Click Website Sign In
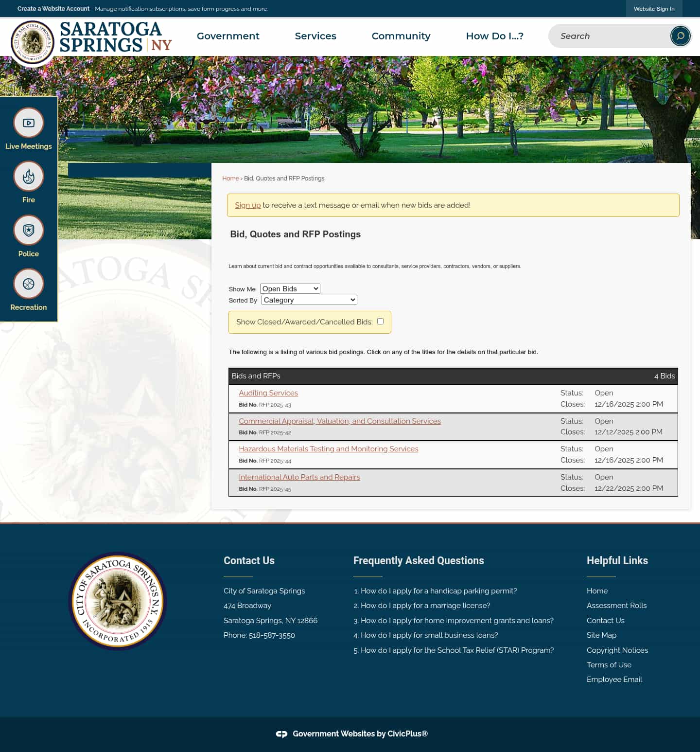 tap(654, 8)
